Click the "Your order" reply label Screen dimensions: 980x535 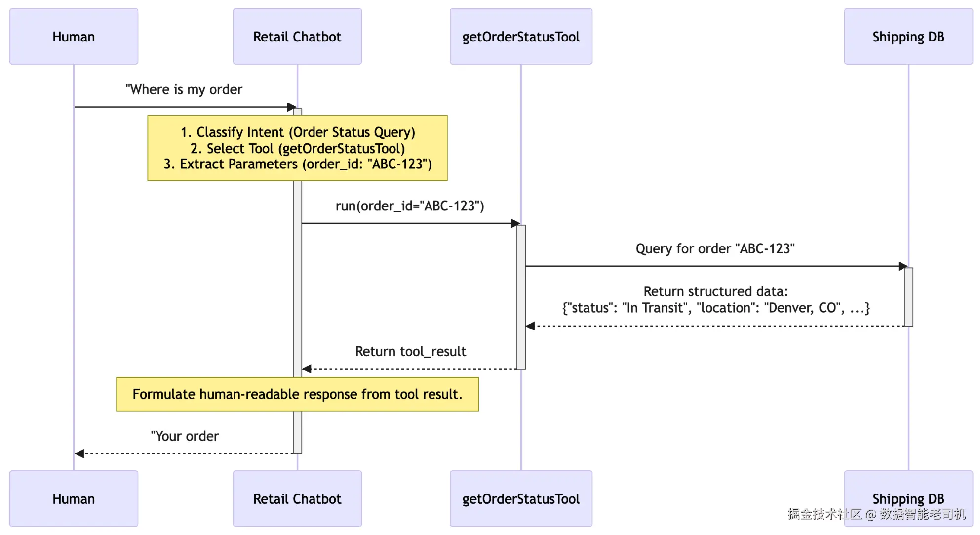184,436
